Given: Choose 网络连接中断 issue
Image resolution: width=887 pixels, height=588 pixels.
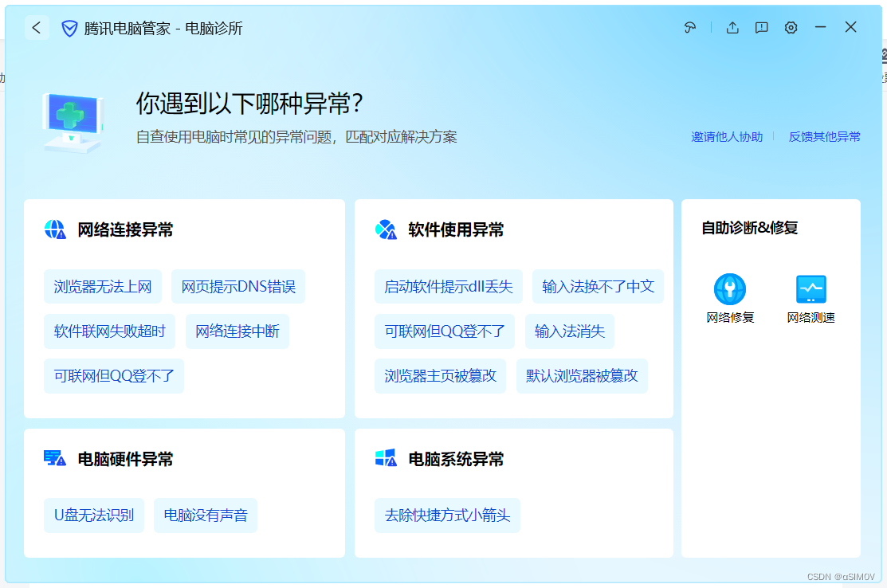Looking at the screenshot, I should (237, 331).
